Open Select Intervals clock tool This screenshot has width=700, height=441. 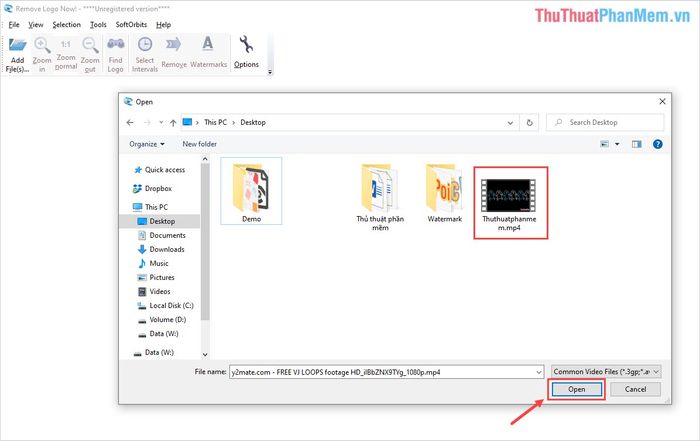pyautogui.click(x=145, y=55)
